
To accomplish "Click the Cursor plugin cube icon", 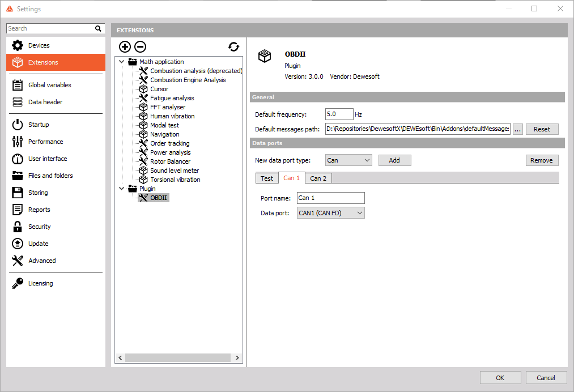I will click(143, 89).
